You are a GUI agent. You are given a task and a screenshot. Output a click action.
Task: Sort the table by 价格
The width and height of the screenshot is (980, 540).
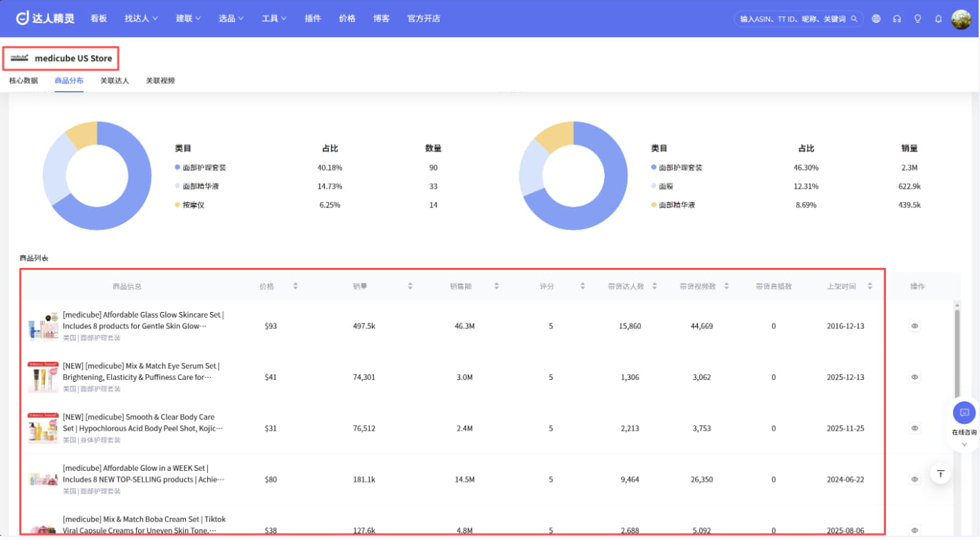tap(295, 286)
